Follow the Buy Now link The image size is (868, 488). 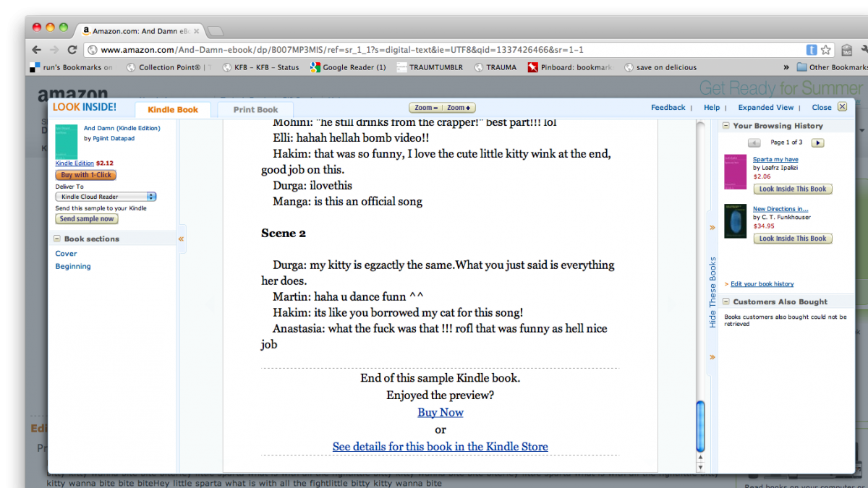point(440,413)
